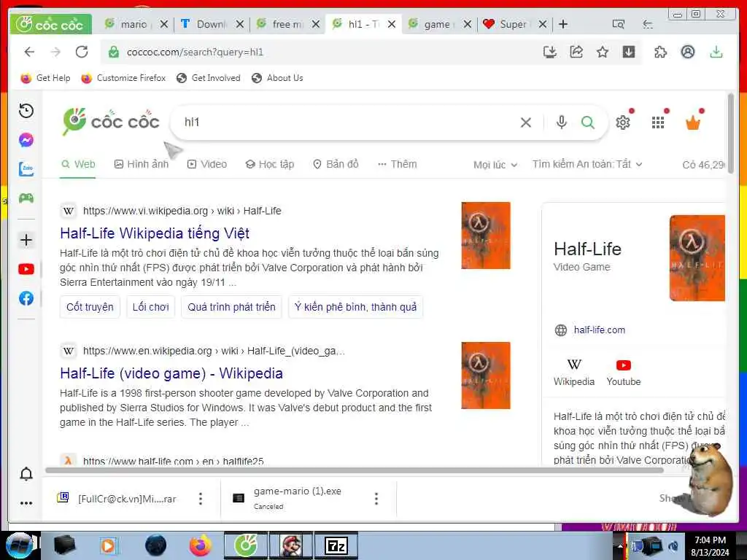Jump to Ý kiến phê bình, thành quả section
This screenshot has height=560, width=747.
[x=355, y=307]
